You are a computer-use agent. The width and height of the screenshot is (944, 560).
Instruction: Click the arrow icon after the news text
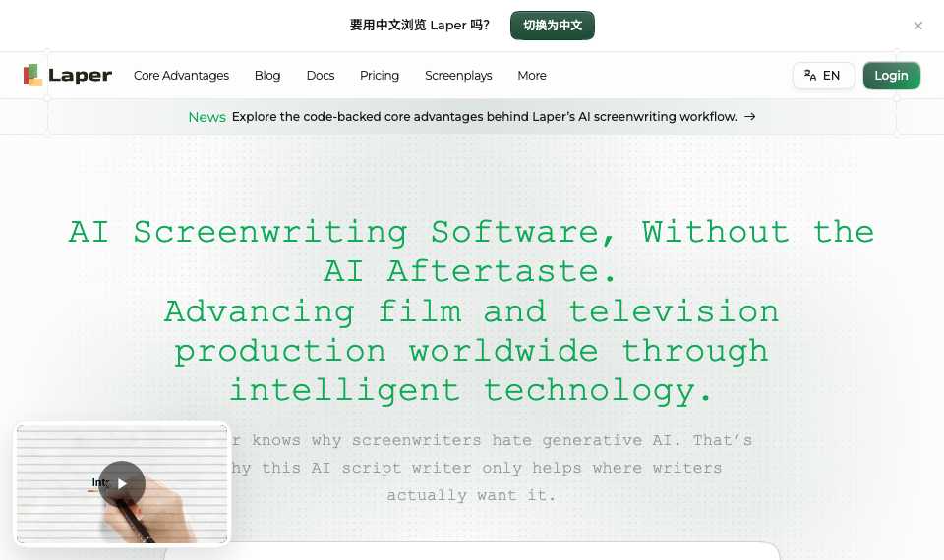750,116
